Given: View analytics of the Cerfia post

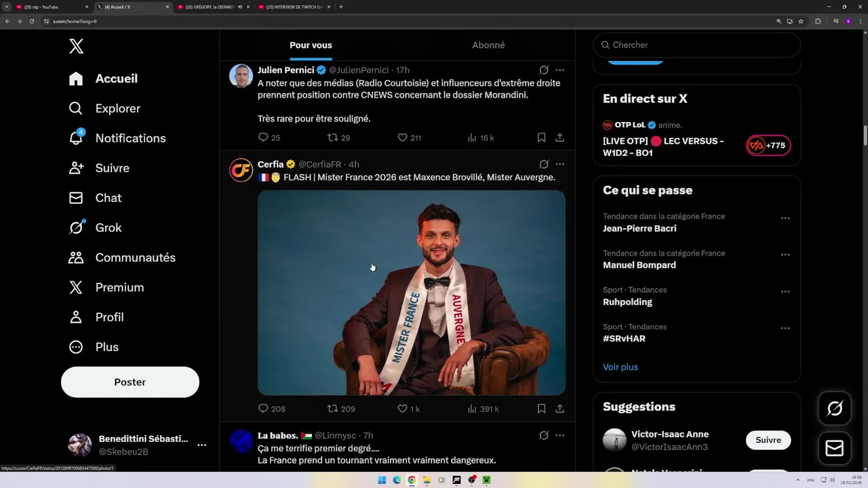Looking at the screenshot, I should coord(483,409).
